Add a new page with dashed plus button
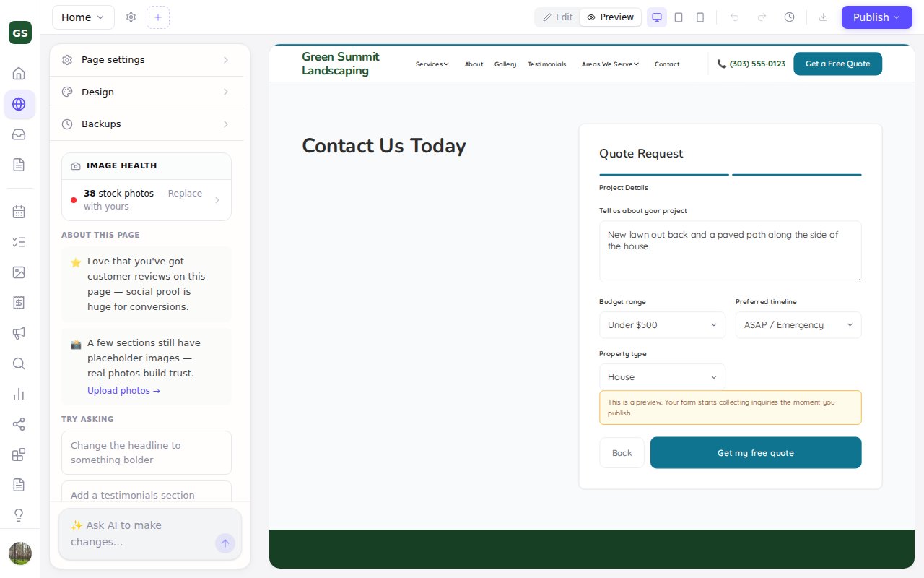This screenshot has height=578, width=924. tap(158, 17)
